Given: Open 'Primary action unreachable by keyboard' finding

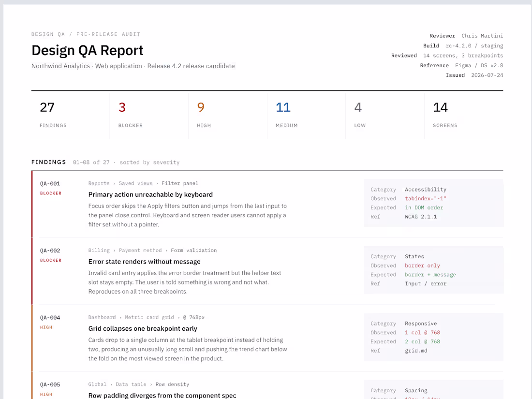Looking at the screenshot, I should (150, 194).
